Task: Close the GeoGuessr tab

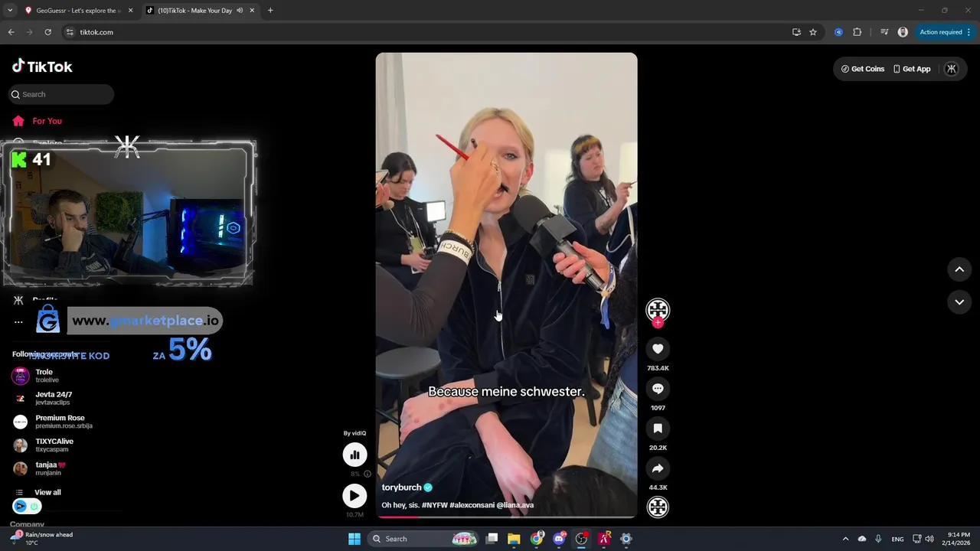Action: 130,11
